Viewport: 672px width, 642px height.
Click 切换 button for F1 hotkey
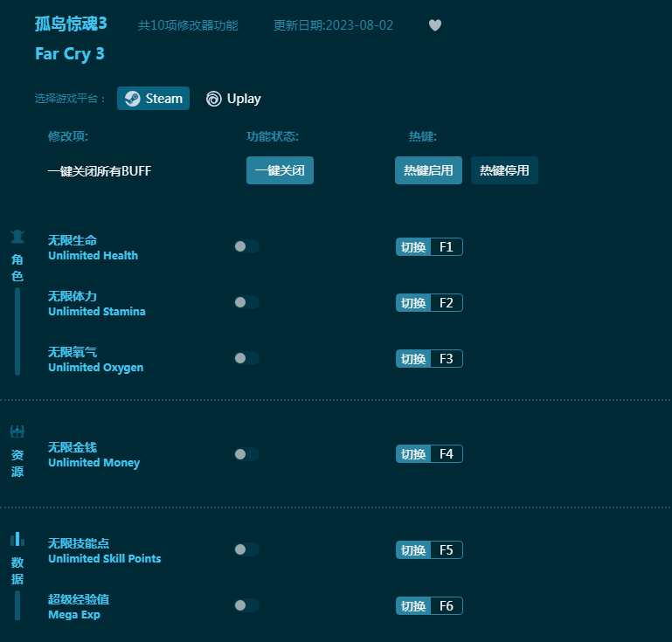[413, 247]
